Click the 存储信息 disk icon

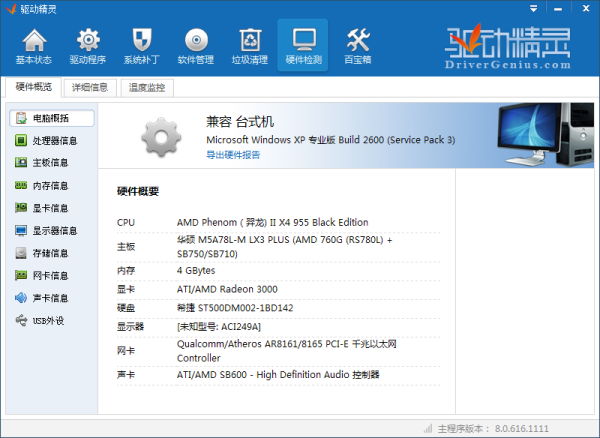tap(21, 253)
